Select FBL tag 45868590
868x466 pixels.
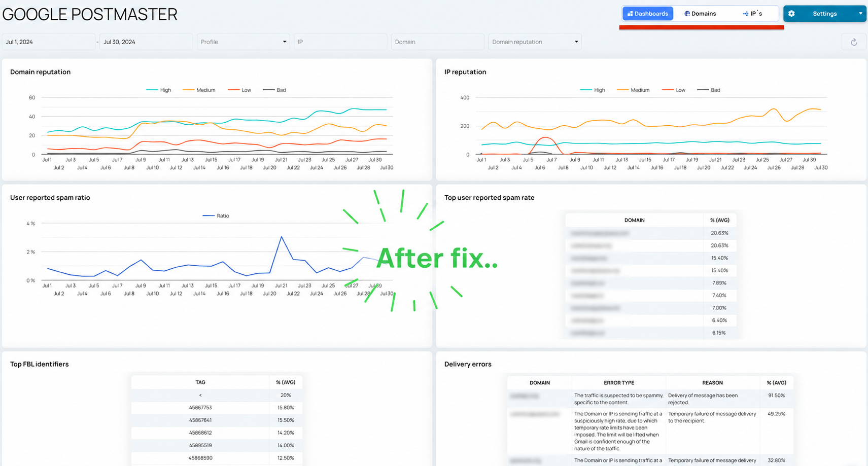200,458
